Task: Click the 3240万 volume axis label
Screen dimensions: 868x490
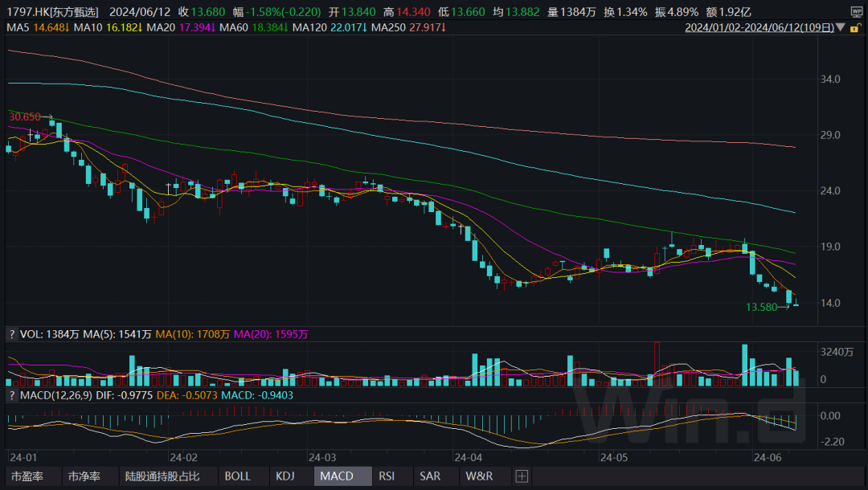Action: pyautogui.click(x=837, y=352)
